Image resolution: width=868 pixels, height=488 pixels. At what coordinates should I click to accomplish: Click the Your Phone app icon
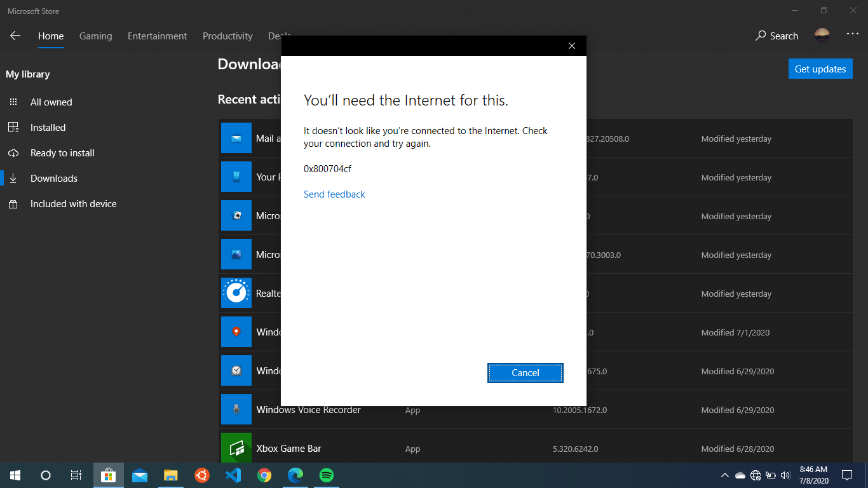(236, 177)
